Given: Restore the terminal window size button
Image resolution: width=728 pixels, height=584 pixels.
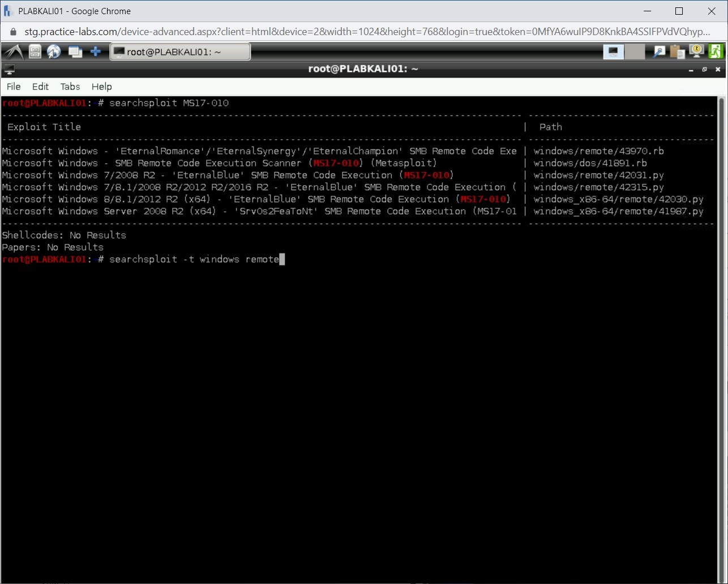Looking at the screenshot, I should pyautogui.click(x=704, y=70).
